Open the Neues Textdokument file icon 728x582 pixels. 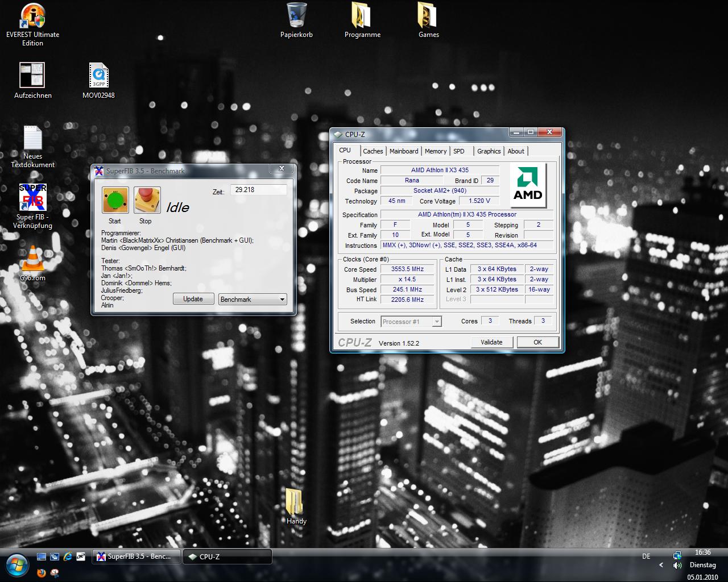point(32,147)
